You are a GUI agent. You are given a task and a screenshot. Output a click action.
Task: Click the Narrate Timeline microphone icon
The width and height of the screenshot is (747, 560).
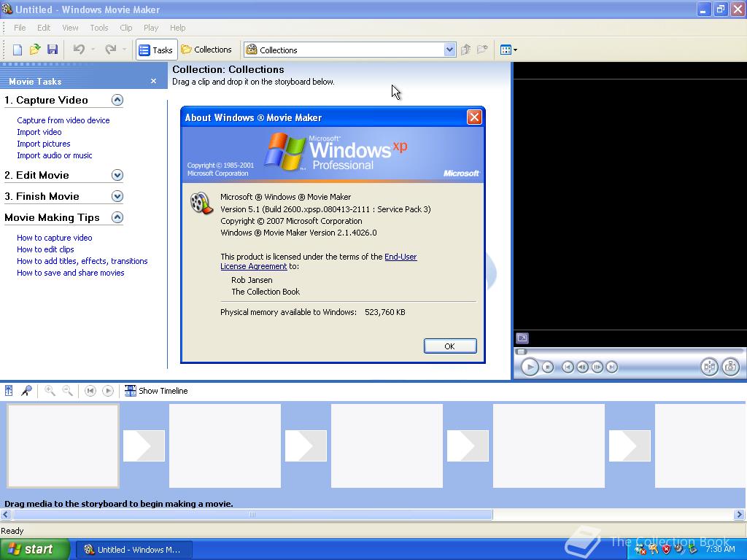26,391
